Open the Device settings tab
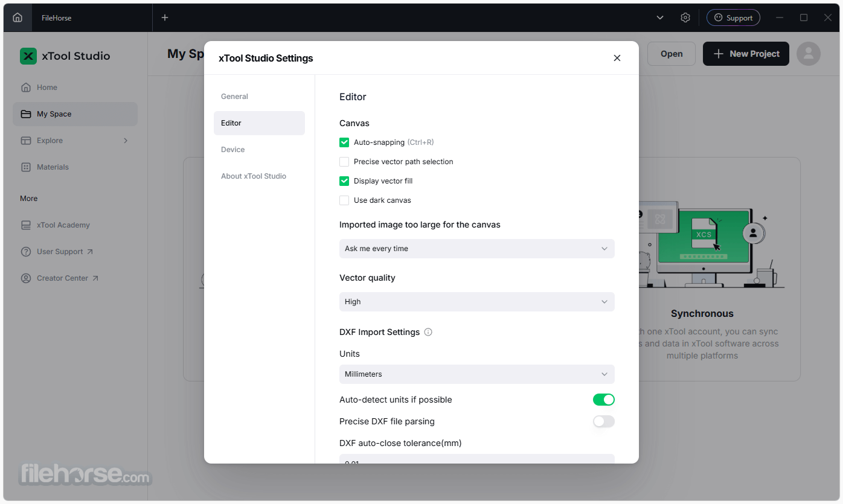This screenshot has height=504, width=843. point(259,150)
